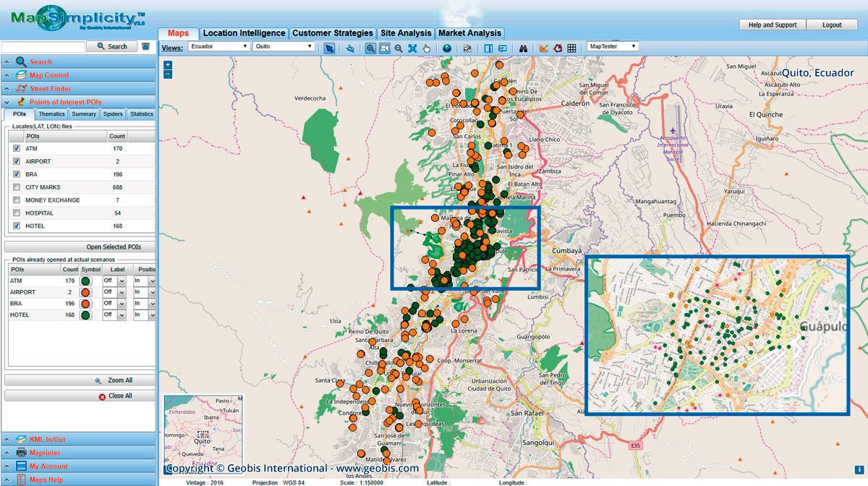
Task: Click the blue icon beside Search button
Action: pos(145,46)
